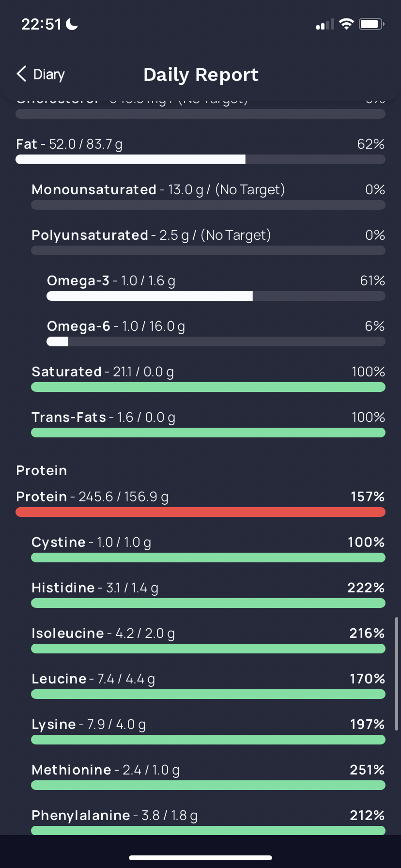Screen dimensions: 401x868
Task: Open the Methionine 251% row
Action: [208, 776]
